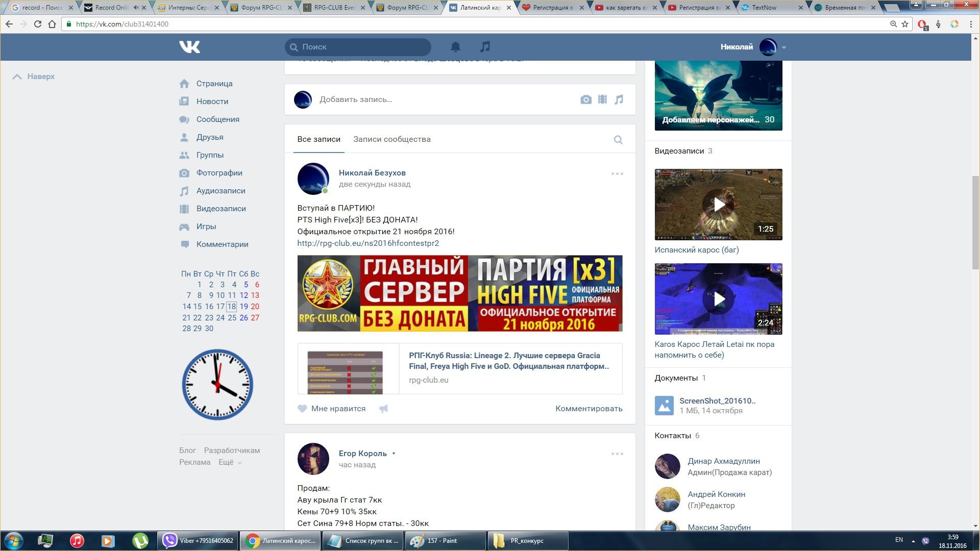Close the Латинский карос browser tab
Screen dimensions: 980x551
point(509,8)
